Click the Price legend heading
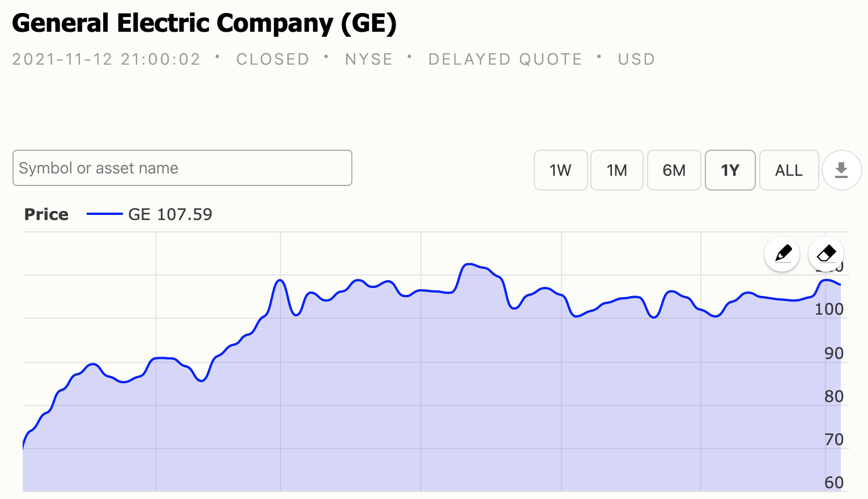Image resolution: width=868 pixels, height=499 pixels. point(46,214)
